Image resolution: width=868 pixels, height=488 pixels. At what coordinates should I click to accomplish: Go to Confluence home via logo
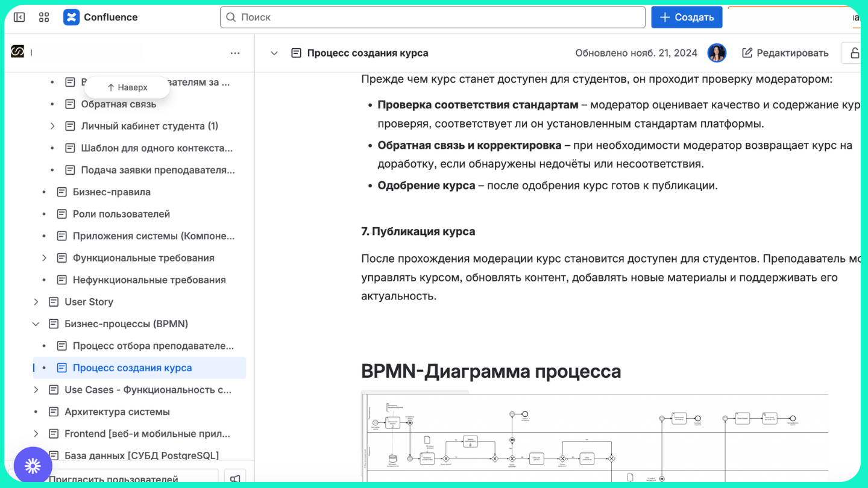(x=101, y=17)
